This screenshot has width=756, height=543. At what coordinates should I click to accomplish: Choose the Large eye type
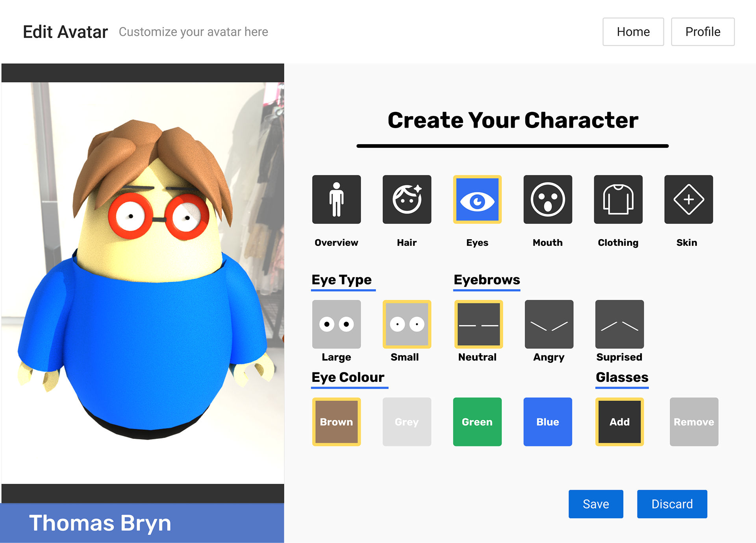[336, 324]
